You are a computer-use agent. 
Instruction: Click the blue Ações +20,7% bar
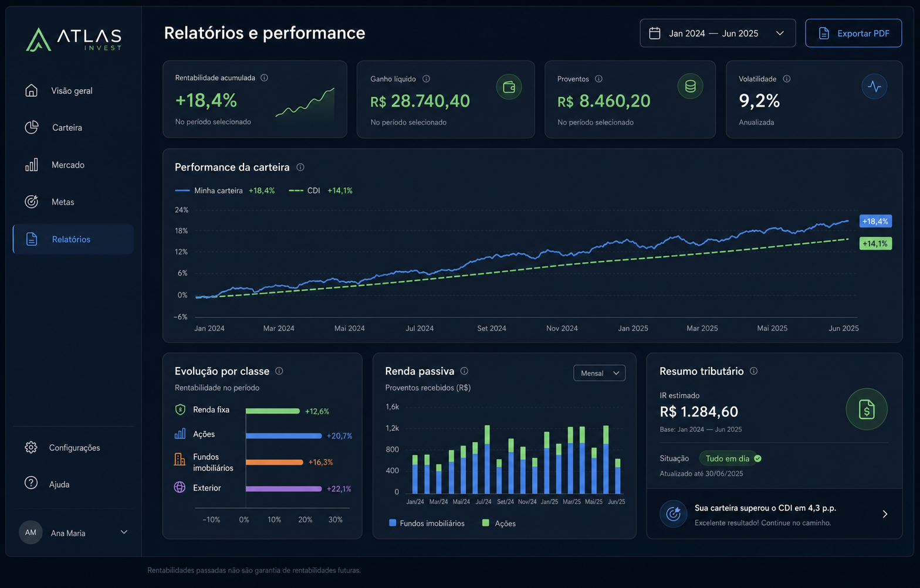pyautogui.click(x=284, y=436)
